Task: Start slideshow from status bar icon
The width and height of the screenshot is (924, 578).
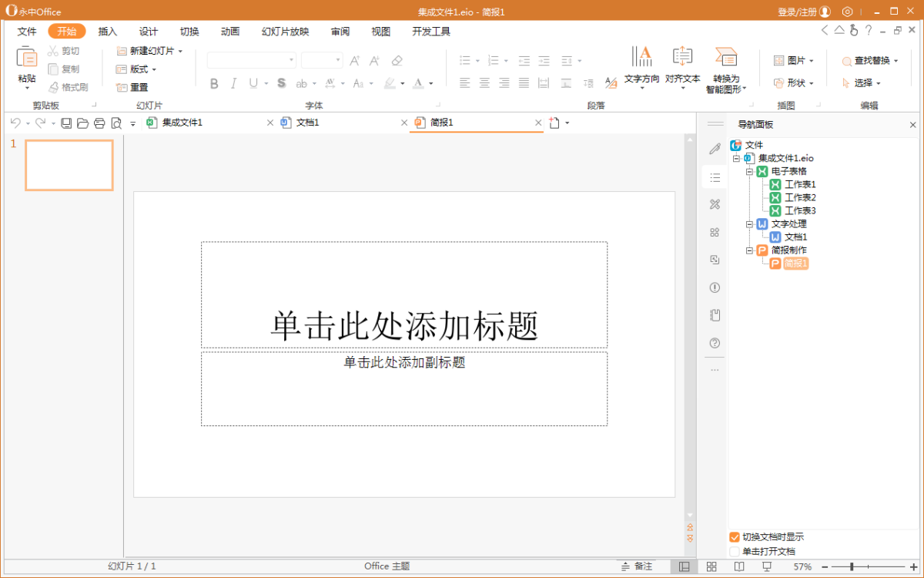Action: (766, 566)
